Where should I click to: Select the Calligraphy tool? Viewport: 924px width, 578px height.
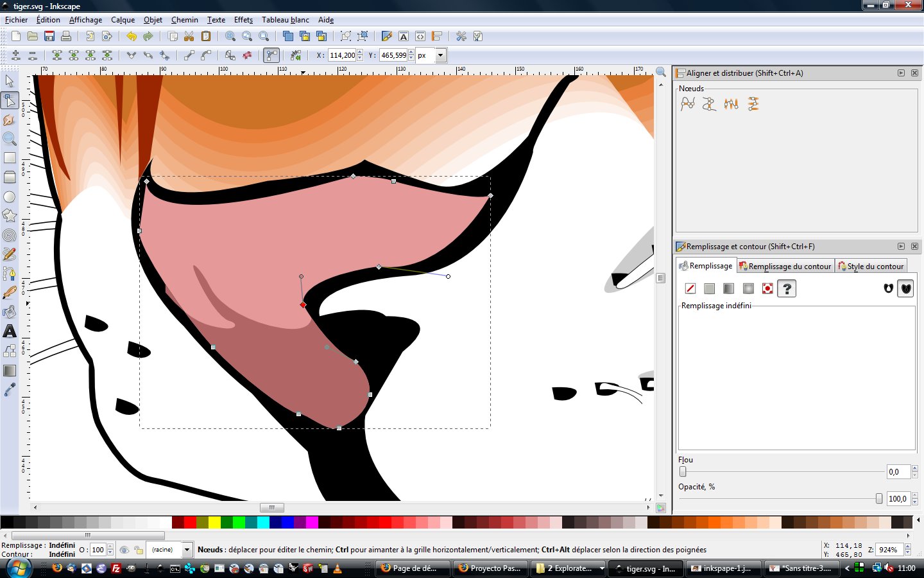10,293
